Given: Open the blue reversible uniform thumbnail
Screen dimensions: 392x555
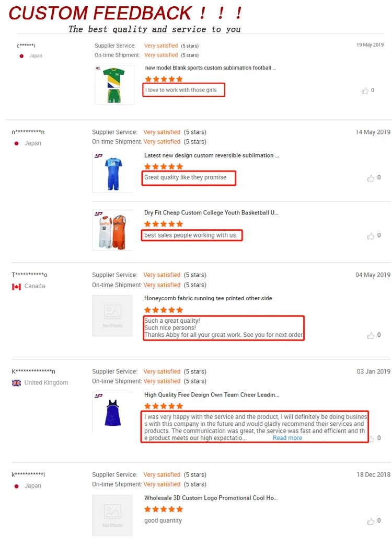Looking at the screenshot, I should click(x=112, y=173).
